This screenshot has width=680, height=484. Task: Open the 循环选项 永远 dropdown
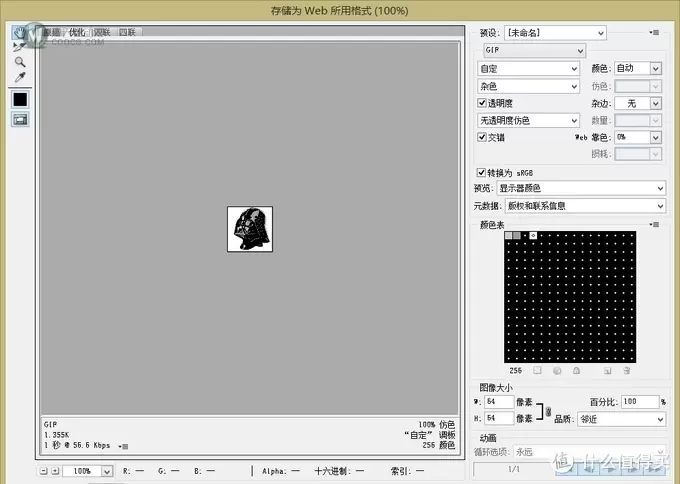click(x=589, y=452)
